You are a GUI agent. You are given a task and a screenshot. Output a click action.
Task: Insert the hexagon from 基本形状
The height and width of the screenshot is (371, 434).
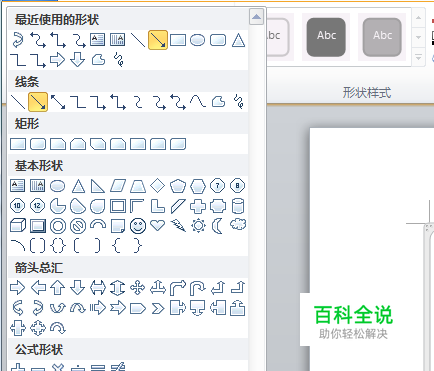tap(198, 186)
